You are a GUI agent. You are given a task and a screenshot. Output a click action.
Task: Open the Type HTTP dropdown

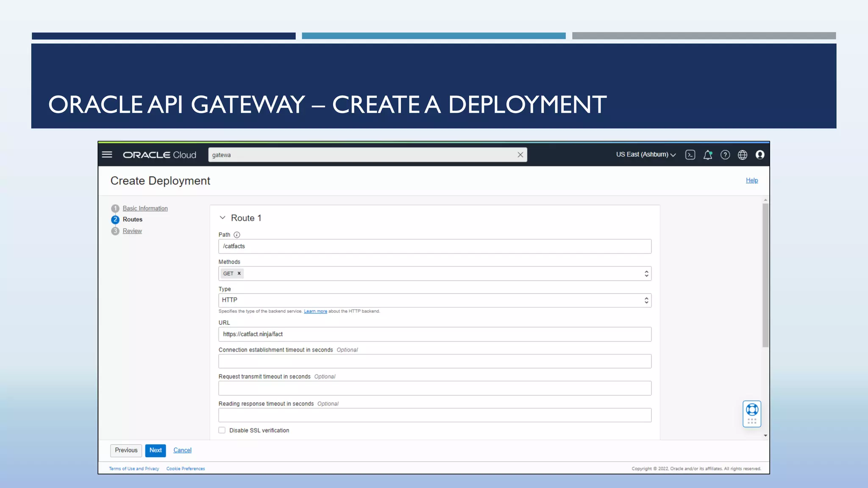pos(435,300)
